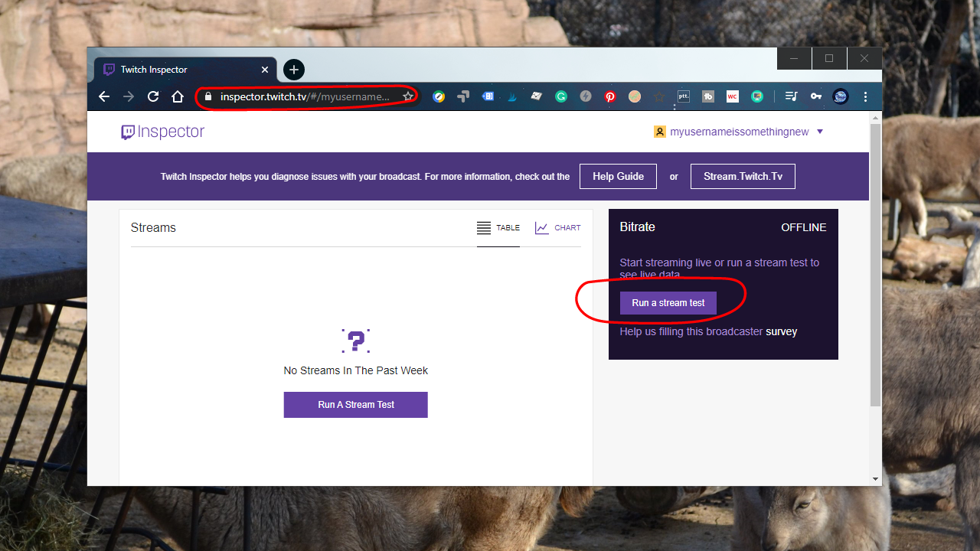Click the 'No Streams In The Past Week' text
The width and height of the screenshot is (980, 551).
point(356,370)
